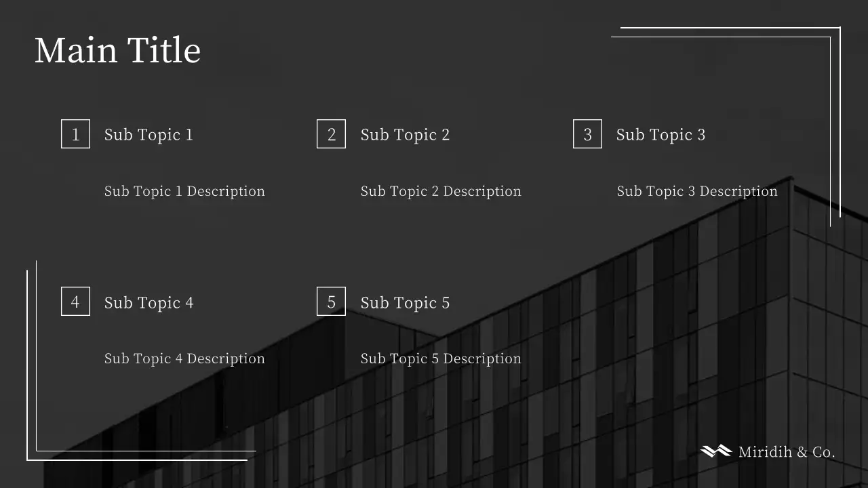Image resolution: width=868 pixels, height=488 pixels.
Task: Select the Miridih & Co. company name
Action: click(787, 452)
